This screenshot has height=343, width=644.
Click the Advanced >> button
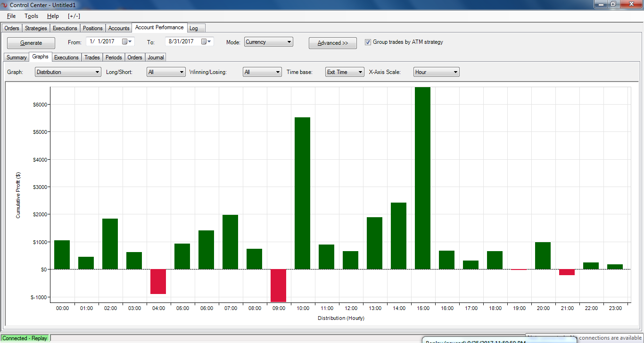click(x=333, y=43)
